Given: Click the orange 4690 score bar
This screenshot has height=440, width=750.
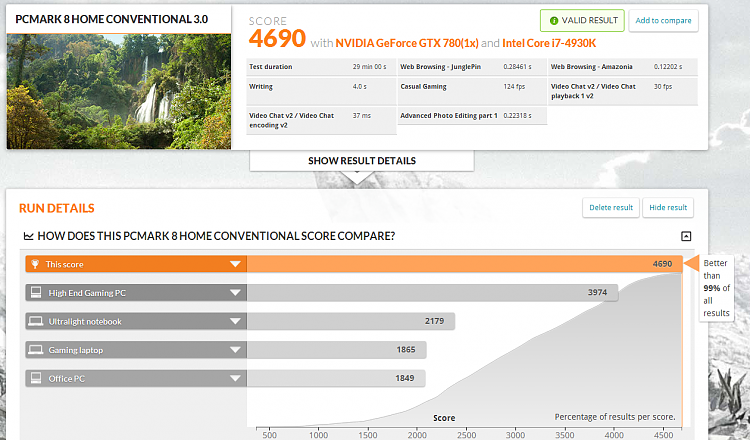Looking at the screenshot, I should pos(464,264).
